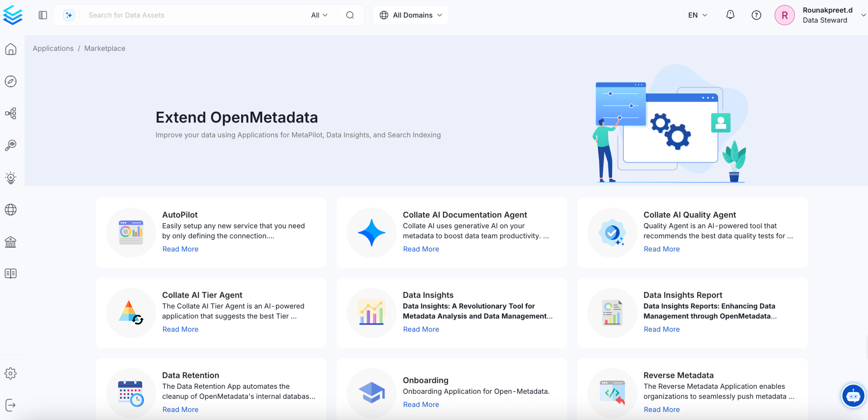Read More for Data Insights Report
Image resolution: width=868 pixels, height=420 pixels.
tap(662, 329)
